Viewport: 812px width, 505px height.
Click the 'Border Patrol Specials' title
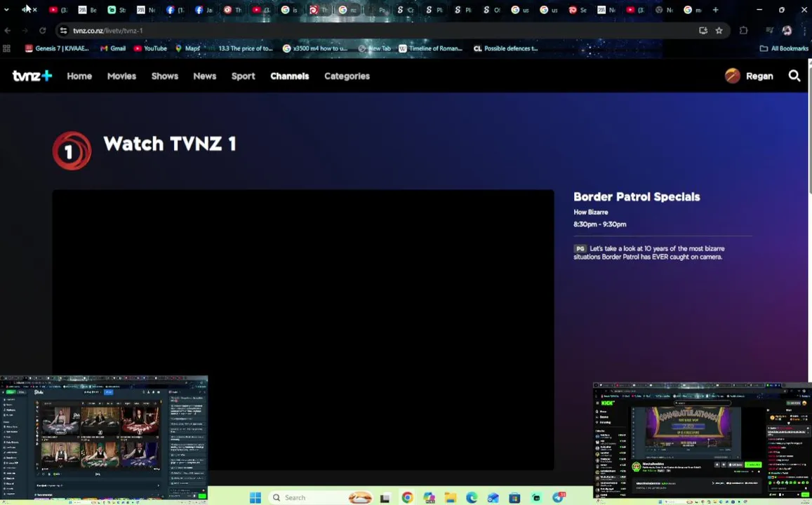(x=637, y=196)
